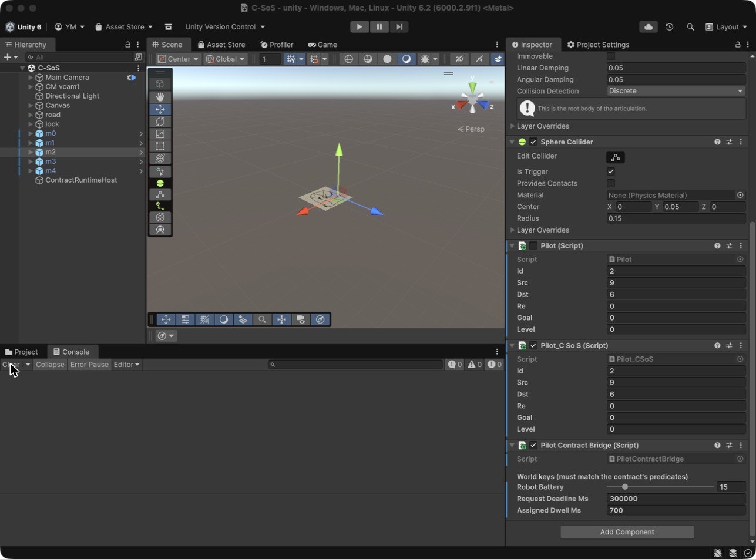Open the Layout dropdown
This screenshot has height=559, width=756.
tap(726, 27)
